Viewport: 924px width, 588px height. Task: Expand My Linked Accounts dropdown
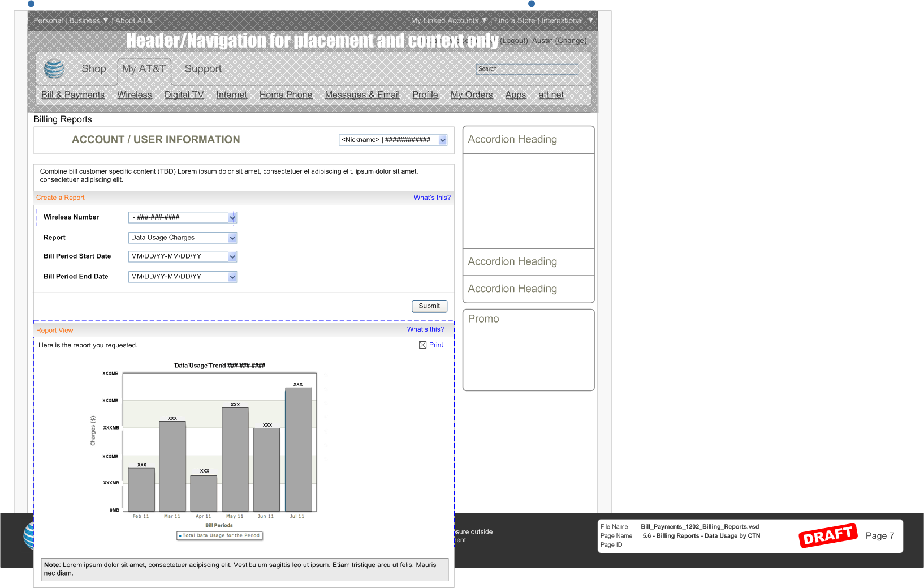pyautogui.click(x=484, y=20)
